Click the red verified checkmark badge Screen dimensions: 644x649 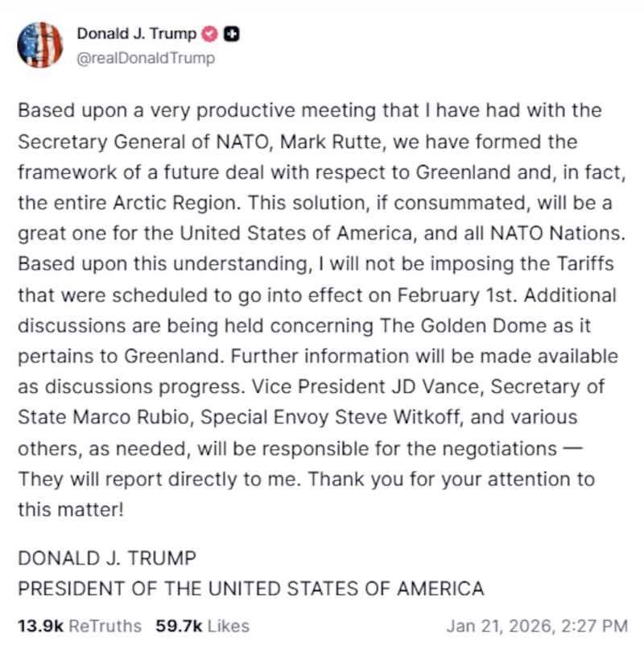point(209,33)
